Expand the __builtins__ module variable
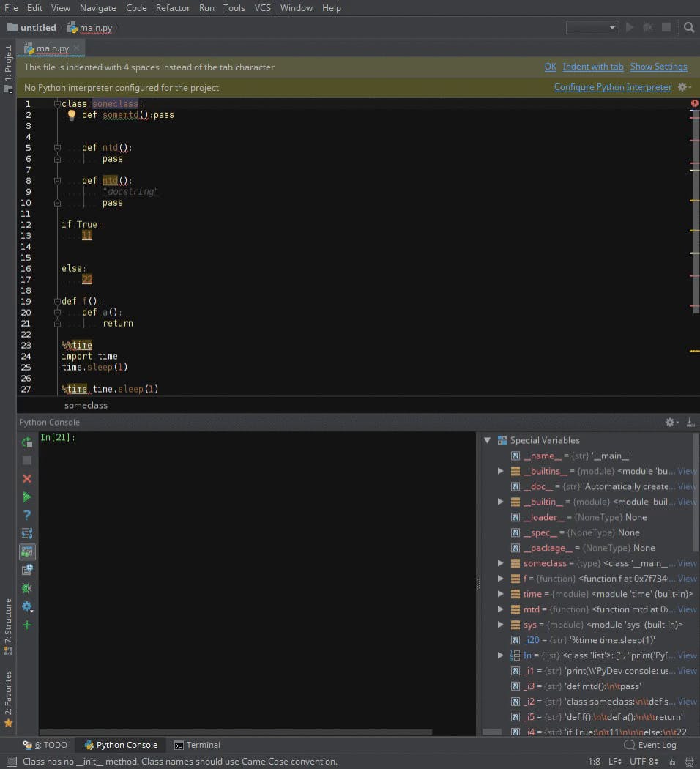This screenshot has width=700, height=769. tap(501, 471)
